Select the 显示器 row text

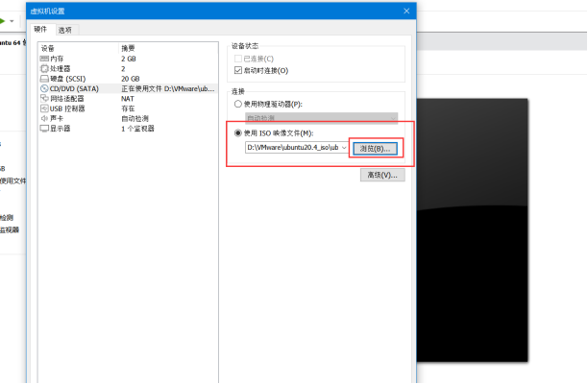coord(60,129)
